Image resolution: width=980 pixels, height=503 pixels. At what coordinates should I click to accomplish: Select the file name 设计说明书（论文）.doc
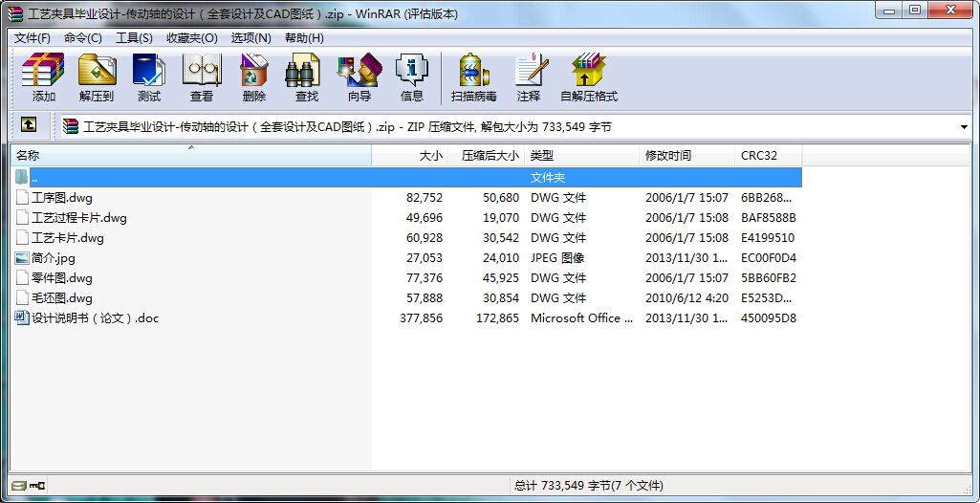(x=95, y=317)
